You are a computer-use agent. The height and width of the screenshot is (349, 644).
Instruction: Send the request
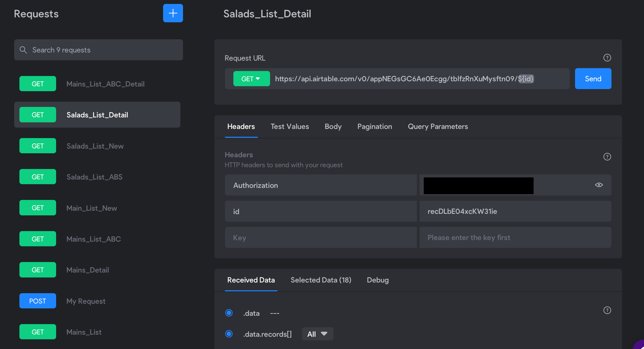593,79
